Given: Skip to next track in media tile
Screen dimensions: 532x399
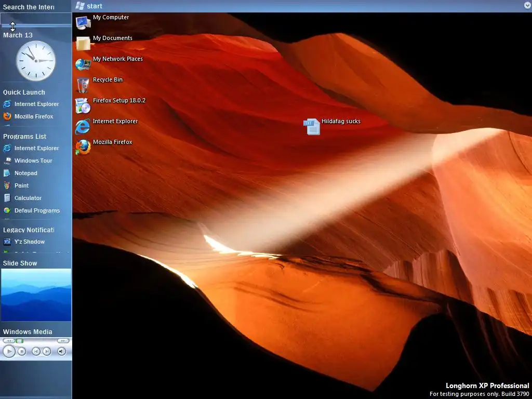Looking at the screenshot, I should click(x=47, y=352).
